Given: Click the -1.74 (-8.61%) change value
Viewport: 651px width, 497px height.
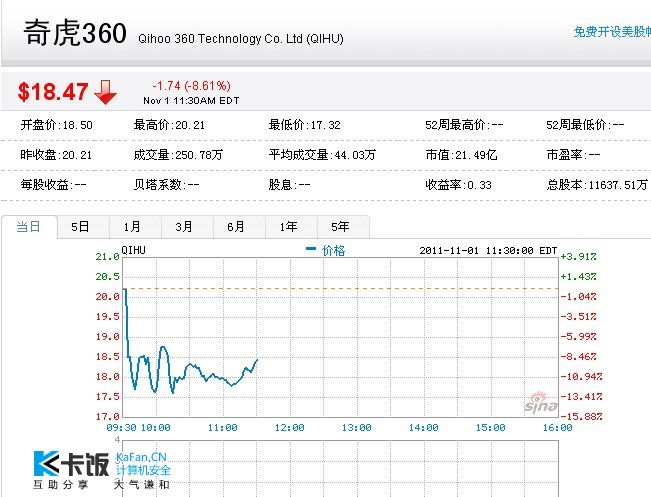Looking at the screenshot, I should click(191, 86).
